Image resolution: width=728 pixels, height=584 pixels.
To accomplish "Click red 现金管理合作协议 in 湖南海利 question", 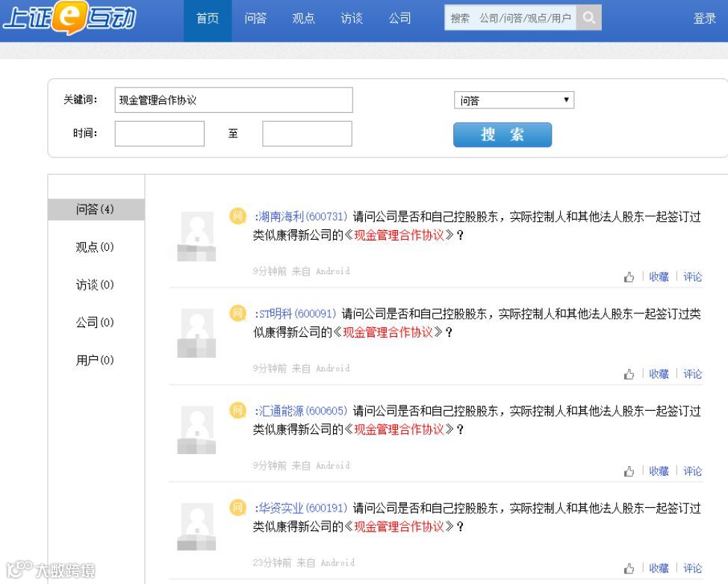I will coord(399,235).
